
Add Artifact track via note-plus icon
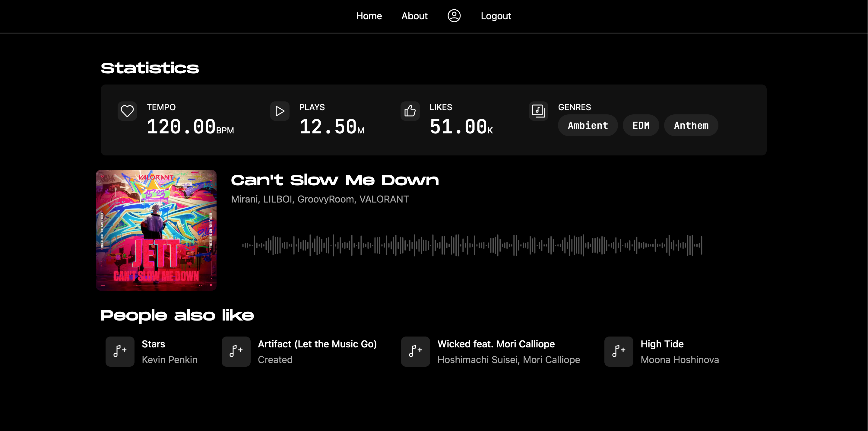(236, 351)
